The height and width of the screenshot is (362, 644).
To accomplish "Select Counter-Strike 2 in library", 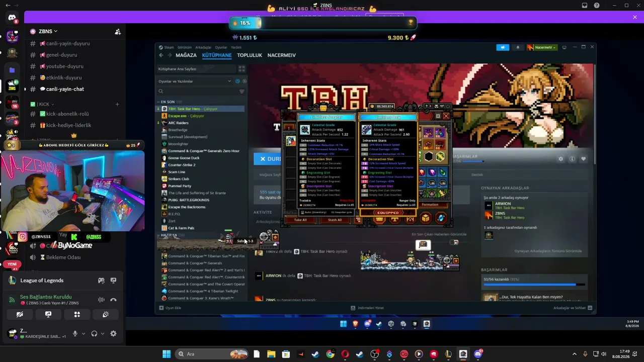I will click(182, 165).
